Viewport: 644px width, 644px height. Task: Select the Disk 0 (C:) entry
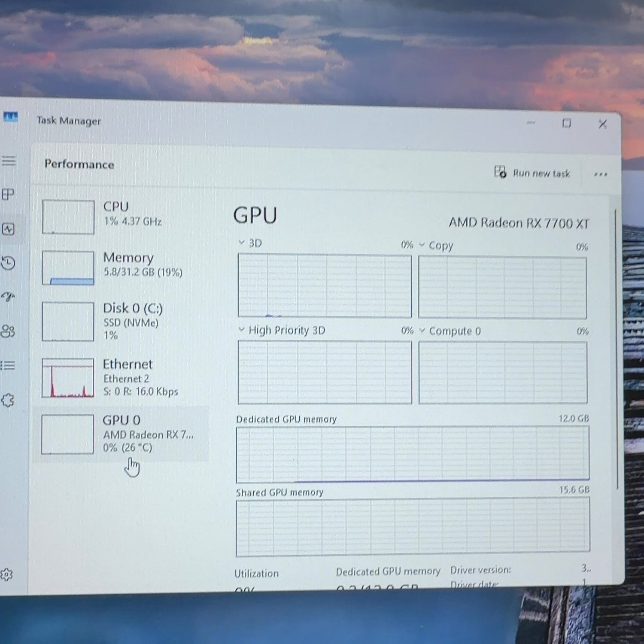coord(121,321)
